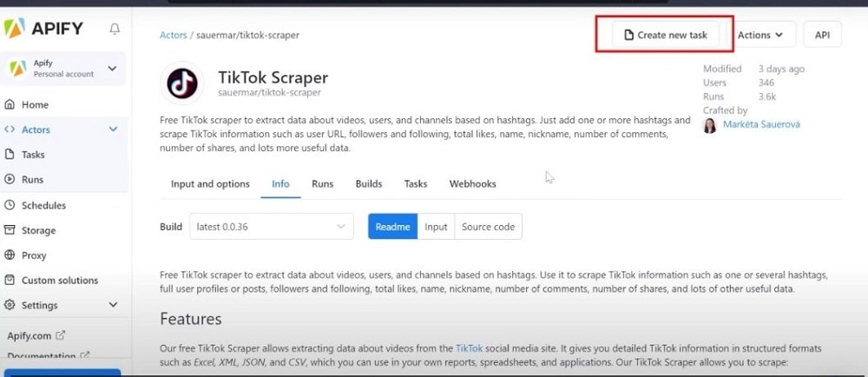The image size is (868, 377).
Task: Click the Storage archive icon
Action: pos(10,229)
